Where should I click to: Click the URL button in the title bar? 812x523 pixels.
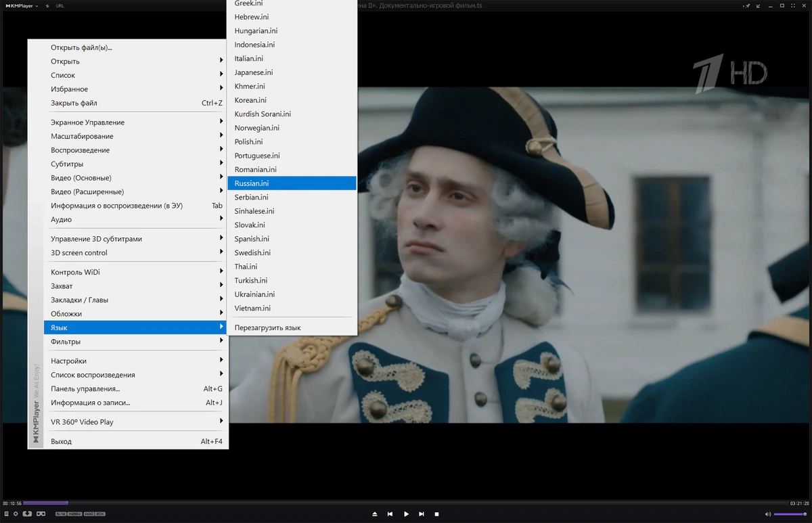click(x=60, y=5)
